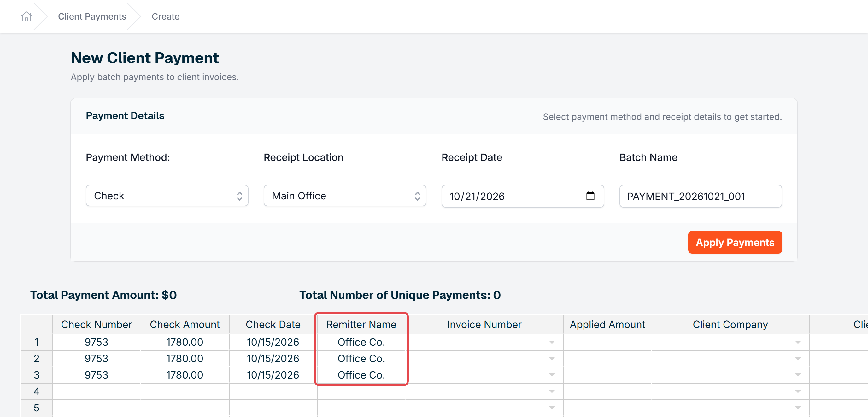868x417 pixels.
Task: Click check number 9753 in row 2
Action: click(97, 358)
